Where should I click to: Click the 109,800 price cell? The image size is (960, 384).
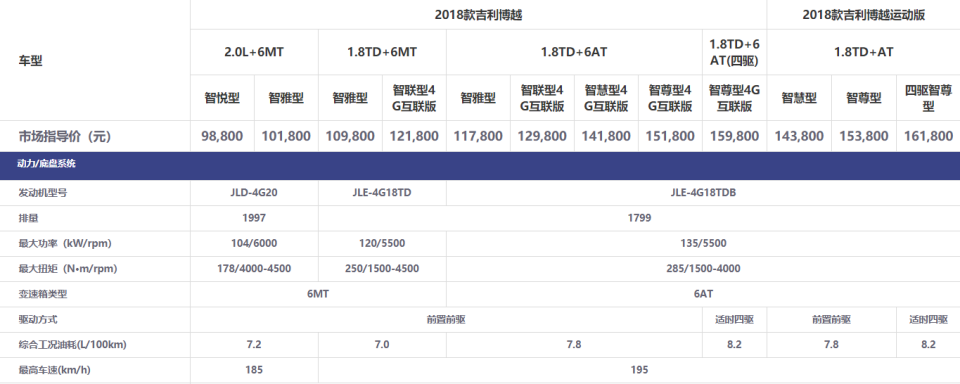click(350, 136)
